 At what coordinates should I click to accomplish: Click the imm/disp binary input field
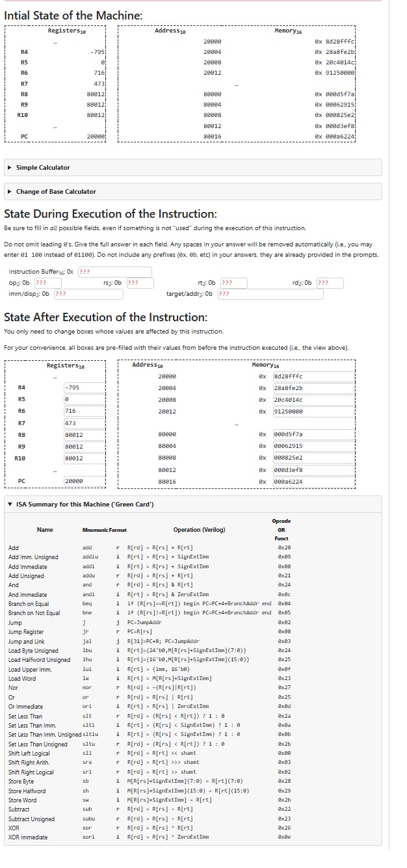tap(88, 294)
